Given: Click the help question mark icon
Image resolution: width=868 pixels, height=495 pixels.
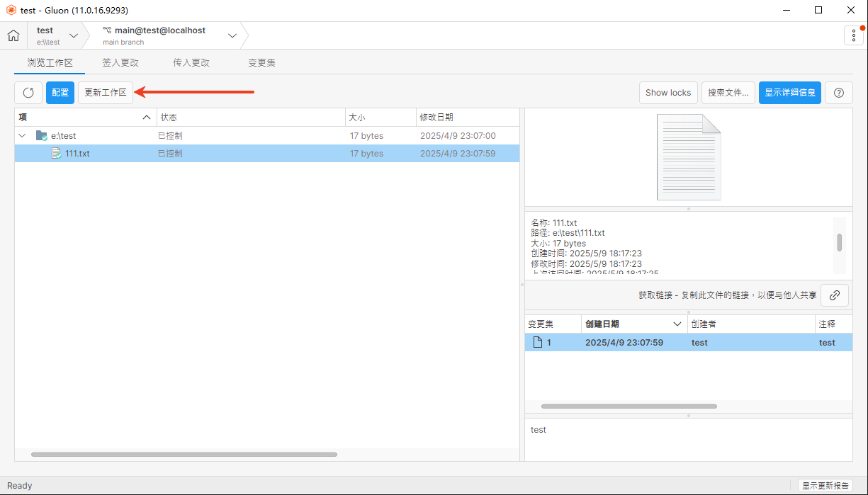Looking at the screenshot, I should (839, 93).
